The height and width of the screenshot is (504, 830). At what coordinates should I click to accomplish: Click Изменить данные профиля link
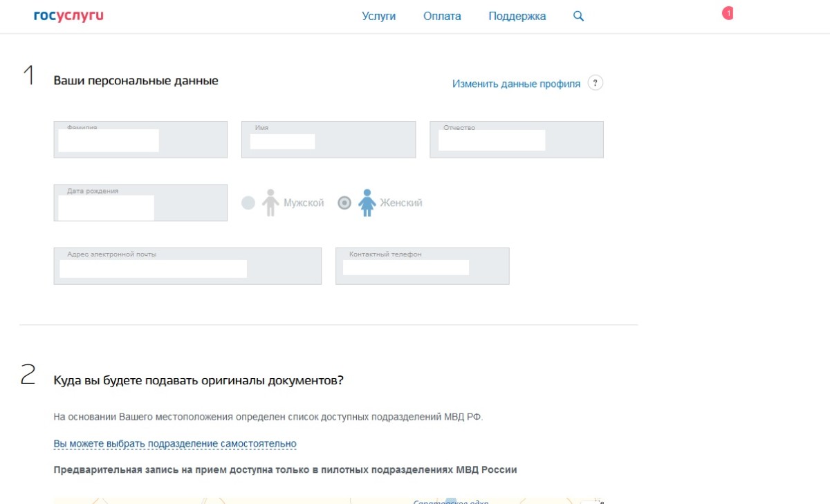[x=516, y=84]
